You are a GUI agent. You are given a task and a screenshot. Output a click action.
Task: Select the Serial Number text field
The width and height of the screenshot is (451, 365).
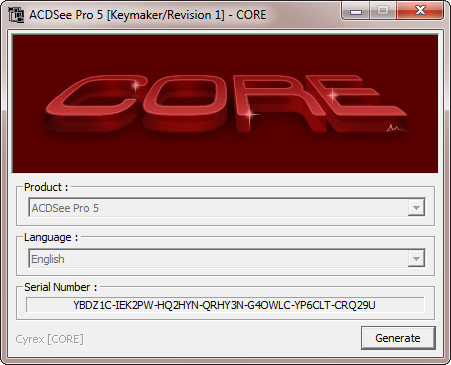coord(225,305)
